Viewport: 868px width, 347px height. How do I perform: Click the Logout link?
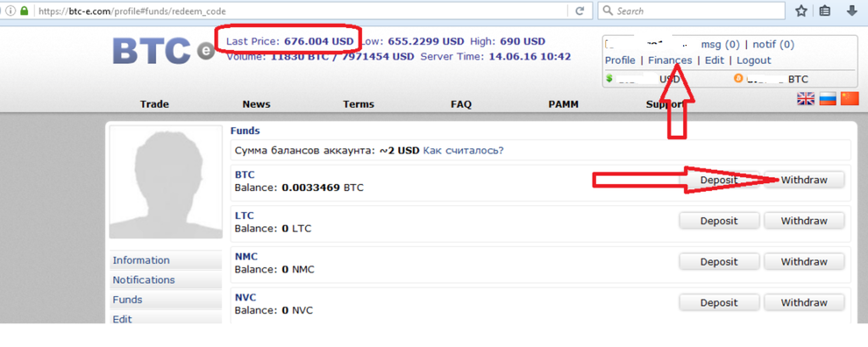point(754,60)
